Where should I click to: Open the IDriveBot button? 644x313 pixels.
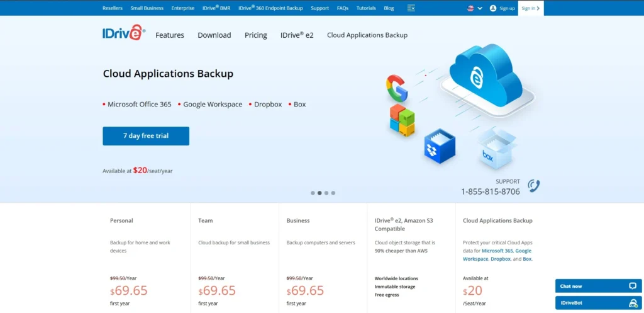(599, 303)
